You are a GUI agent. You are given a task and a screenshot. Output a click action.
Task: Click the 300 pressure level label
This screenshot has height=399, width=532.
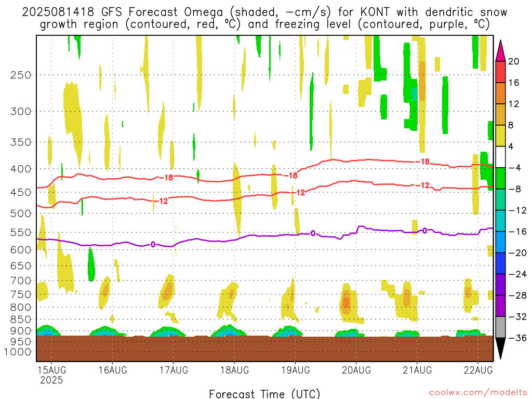[21, 111]
